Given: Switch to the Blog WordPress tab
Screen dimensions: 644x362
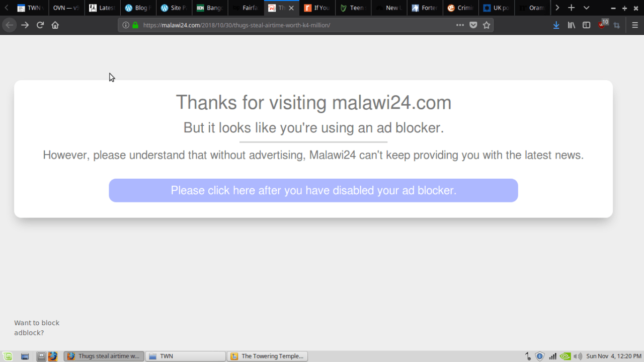Looking at the screenshot, I should point(138,8).
